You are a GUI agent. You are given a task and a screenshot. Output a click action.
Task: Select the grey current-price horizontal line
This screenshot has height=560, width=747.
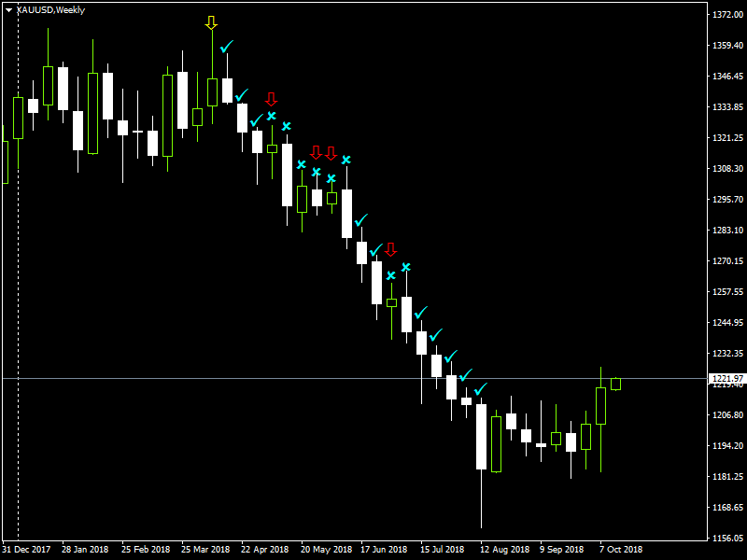[x=355, y=379]
